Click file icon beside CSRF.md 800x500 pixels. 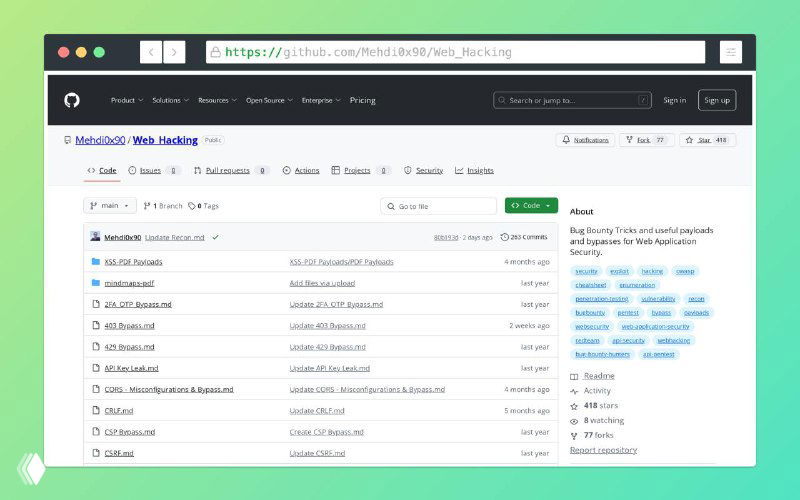[95, 453]
